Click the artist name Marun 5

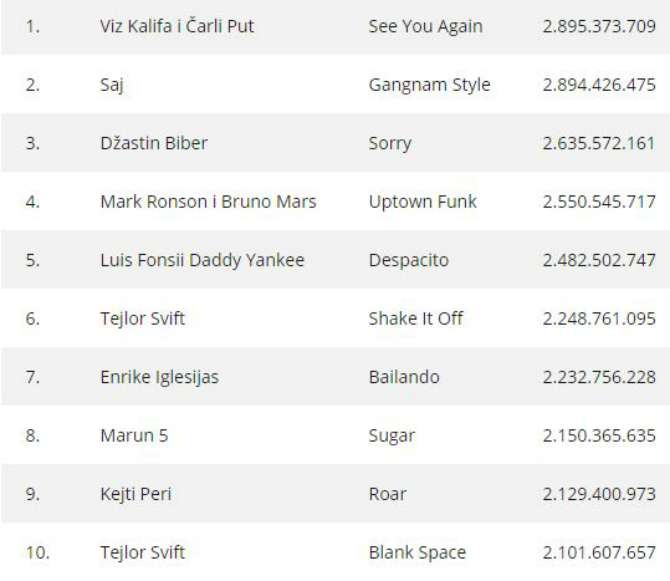point(134,436)
